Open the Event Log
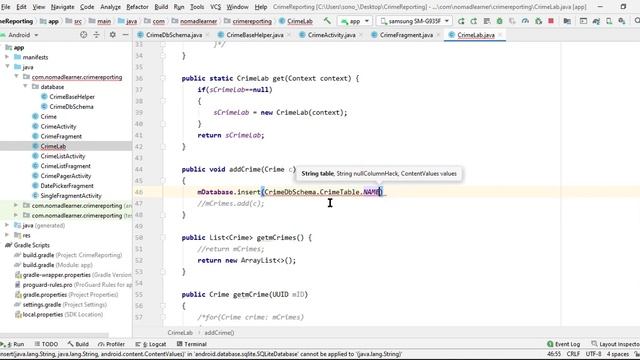 click(564, 344)
